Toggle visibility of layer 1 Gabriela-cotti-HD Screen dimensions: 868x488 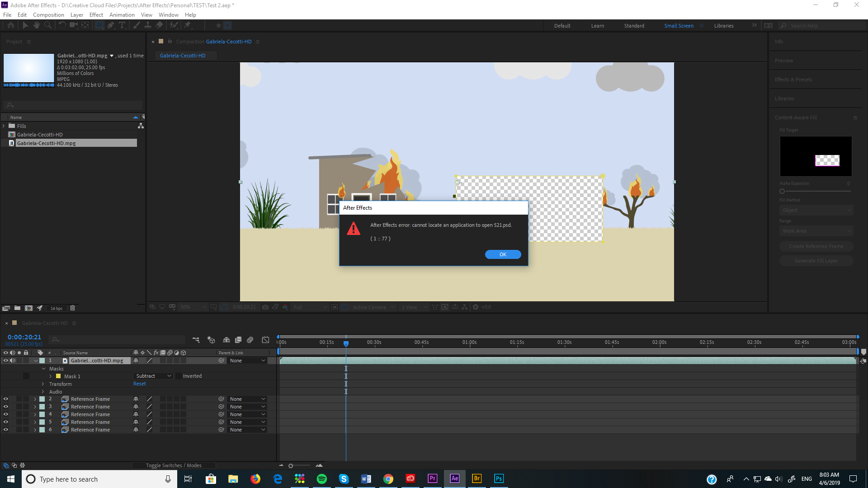click(x=5, y=361)
